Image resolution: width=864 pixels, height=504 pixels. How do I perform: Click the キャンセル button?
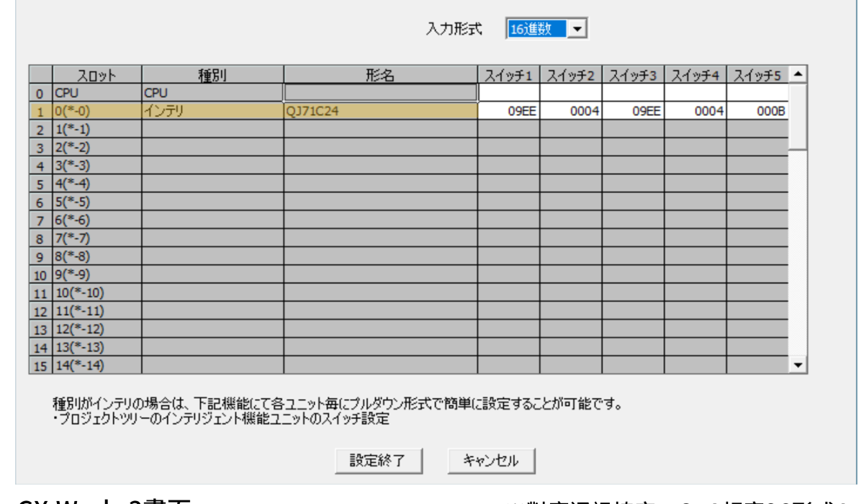click(x=491, y=461)
